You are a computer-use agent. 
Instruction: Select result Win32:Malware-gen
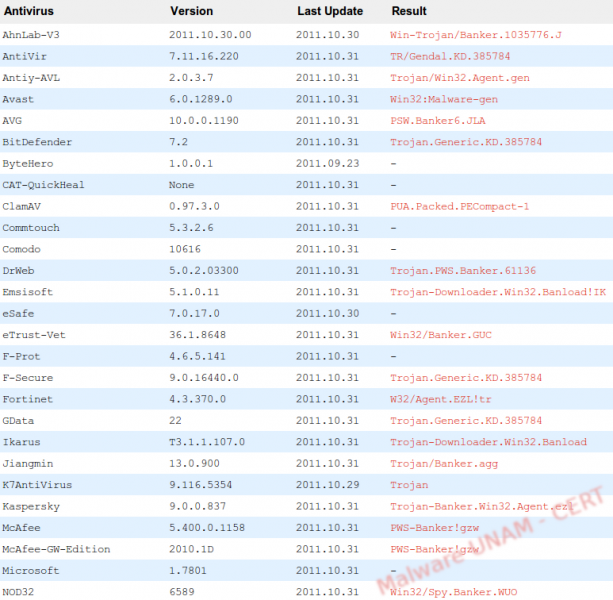[x=444, y=99]
